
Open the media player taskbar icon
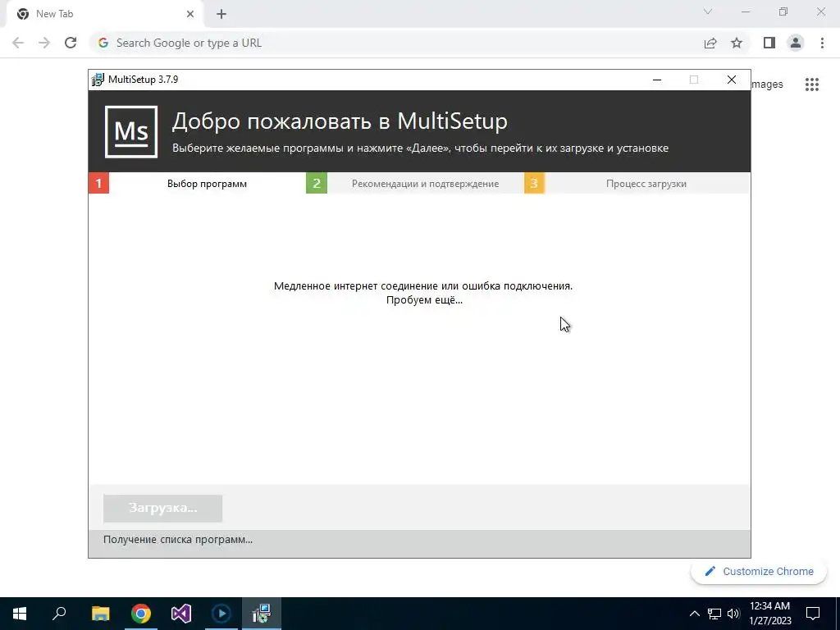[221, 614]
